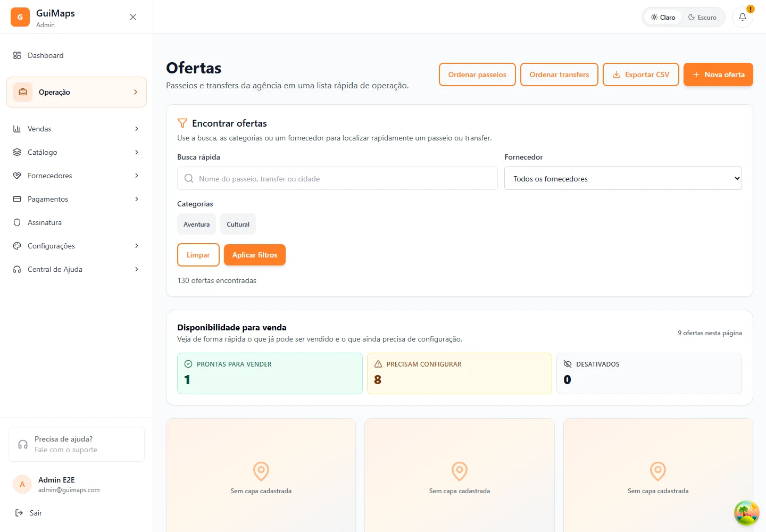Viewport: 766px width, 532px height.
Task: Clear filters with Limpar button
Action: 198,255
